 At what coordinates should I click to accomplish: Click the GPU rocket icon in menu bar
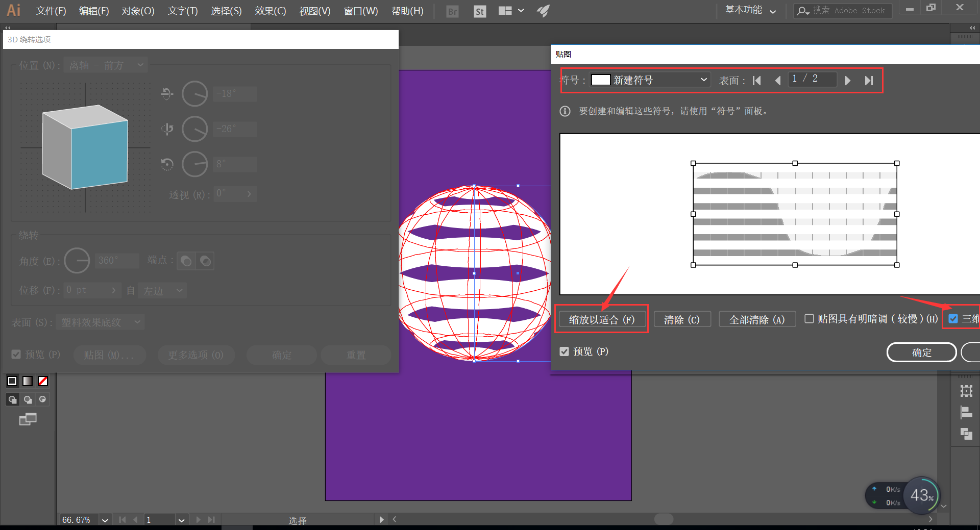point(543,11)
